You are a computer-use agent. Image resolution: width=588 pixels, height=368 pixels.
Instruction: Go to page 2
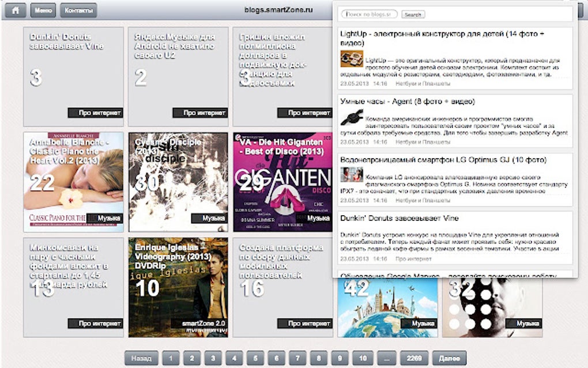[191, 358]
